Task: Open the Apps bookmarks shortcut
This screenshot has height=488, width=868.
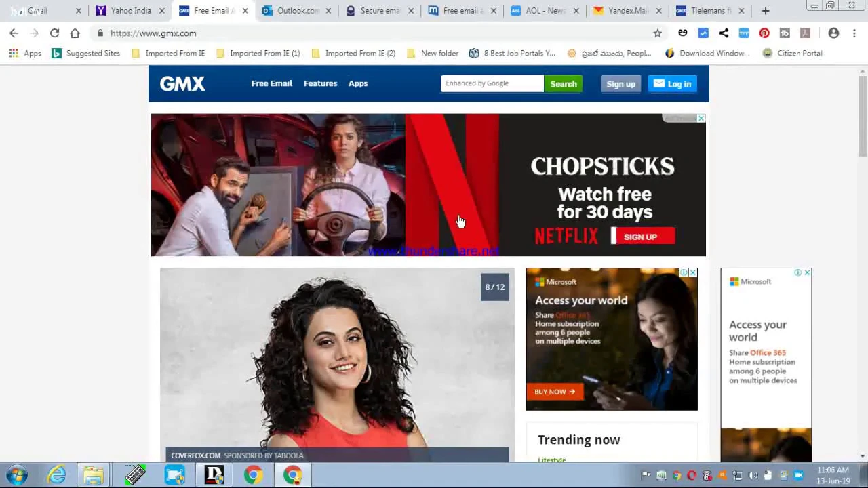Action: click(x=25, y=53)
